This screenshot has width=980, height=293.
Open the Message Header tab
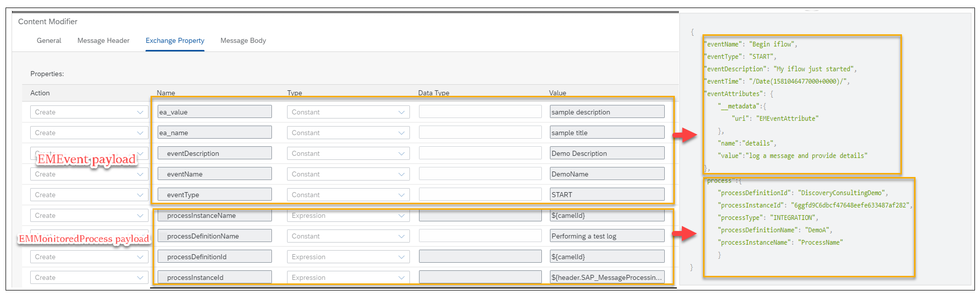tap(103, 40)
